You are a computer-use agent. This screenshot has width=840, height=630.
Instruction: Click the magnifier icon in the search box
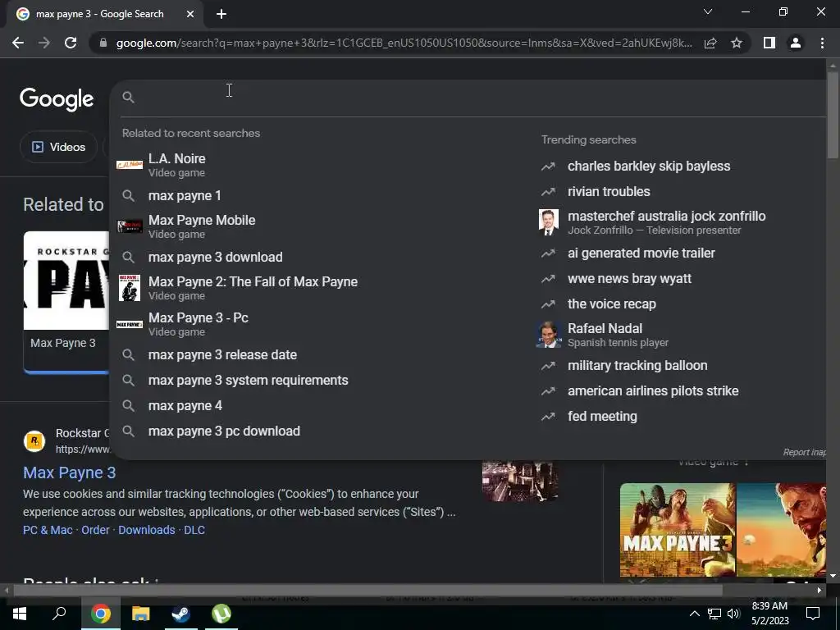coord(128,97)
